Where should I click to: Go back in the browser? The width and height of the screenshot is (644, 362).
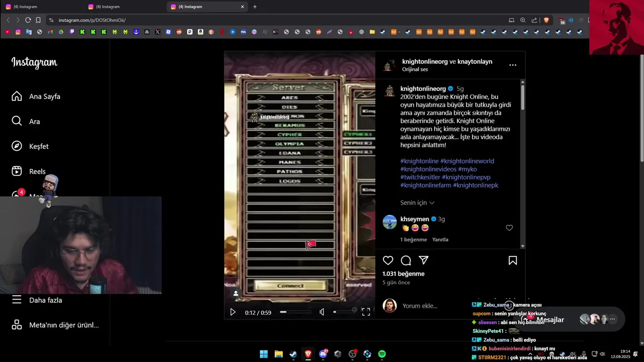(x=8, y=20)
